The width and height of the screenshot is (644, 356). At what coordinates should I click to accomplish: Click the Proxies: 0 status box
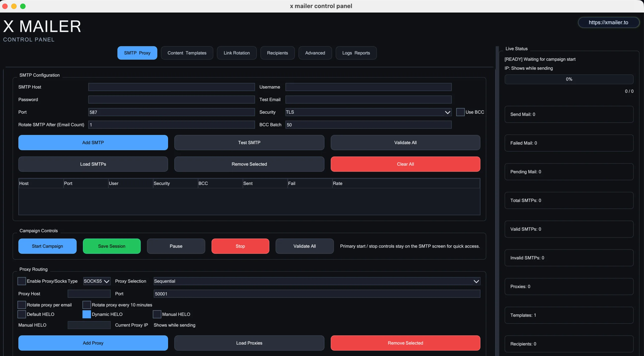tap(569, 287)
